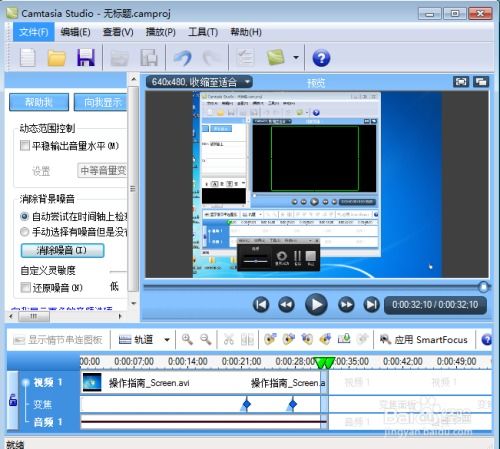The height and width of the screenshot is (449, 500).
Task: Select the second zoom keyframe diamond
Action: point(293,404)
